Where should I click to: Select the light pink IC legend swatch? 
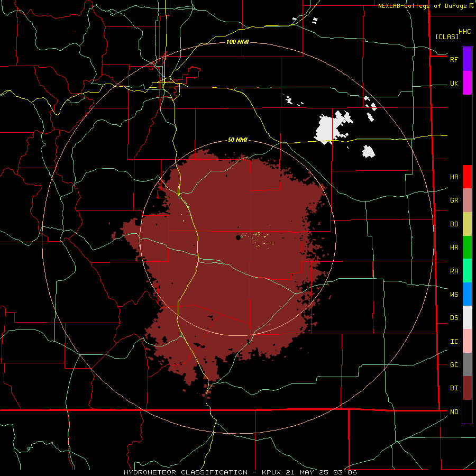coord(467,341)
